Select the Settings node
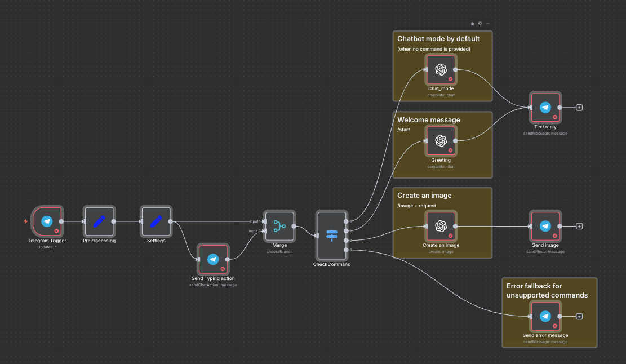 tap(156, 221)
